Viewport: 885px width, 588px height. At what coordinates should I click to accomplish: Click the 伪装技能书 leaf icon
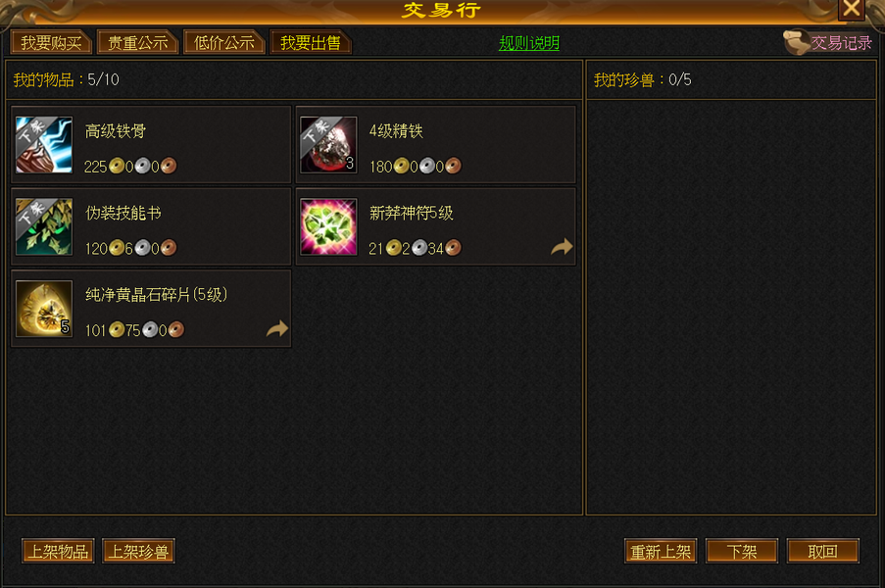coord(44,226)
